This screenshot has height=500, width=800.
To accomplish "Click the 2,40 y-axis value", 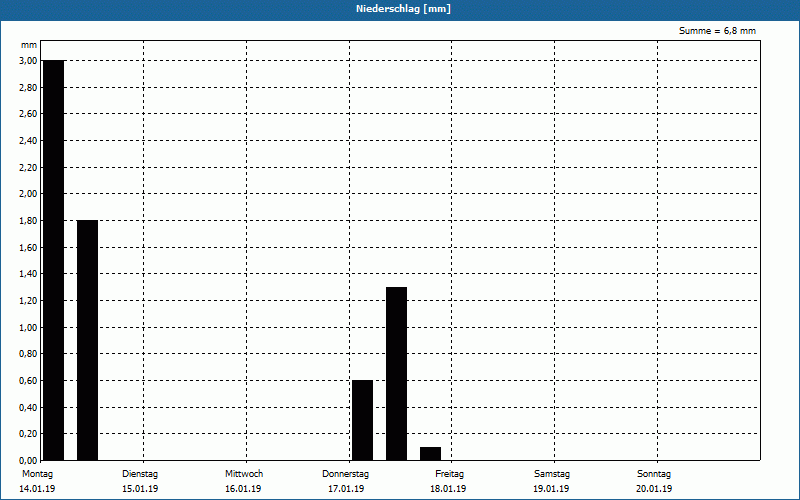I will pos(28,140).
